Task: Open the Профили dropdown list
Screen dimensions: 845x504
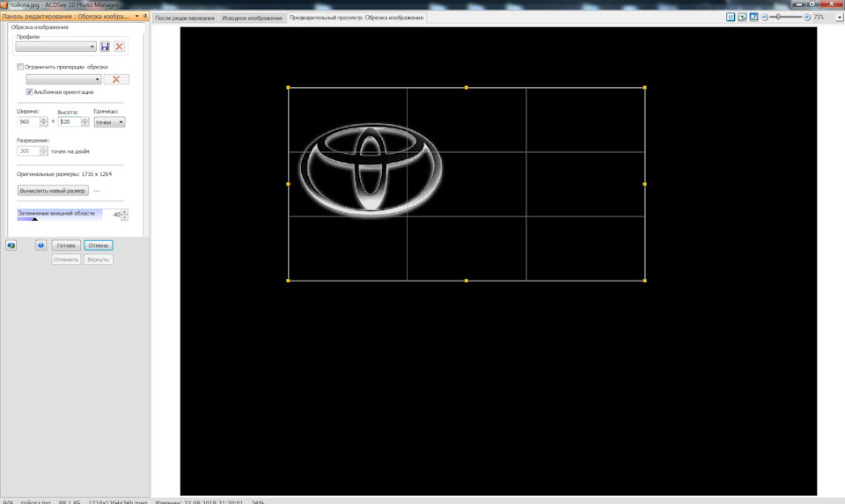Action: [55, 47]
